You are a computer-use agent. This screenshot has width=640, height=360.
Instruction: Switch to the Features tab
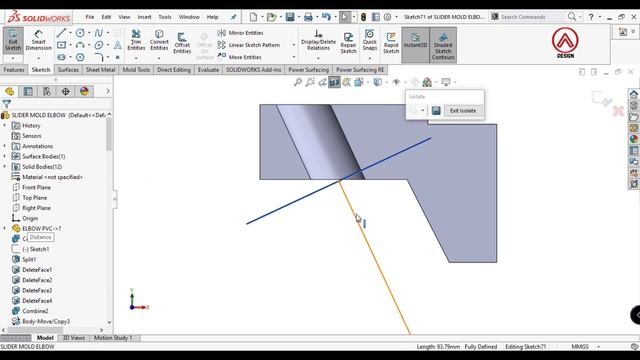[x=14, y=70]
